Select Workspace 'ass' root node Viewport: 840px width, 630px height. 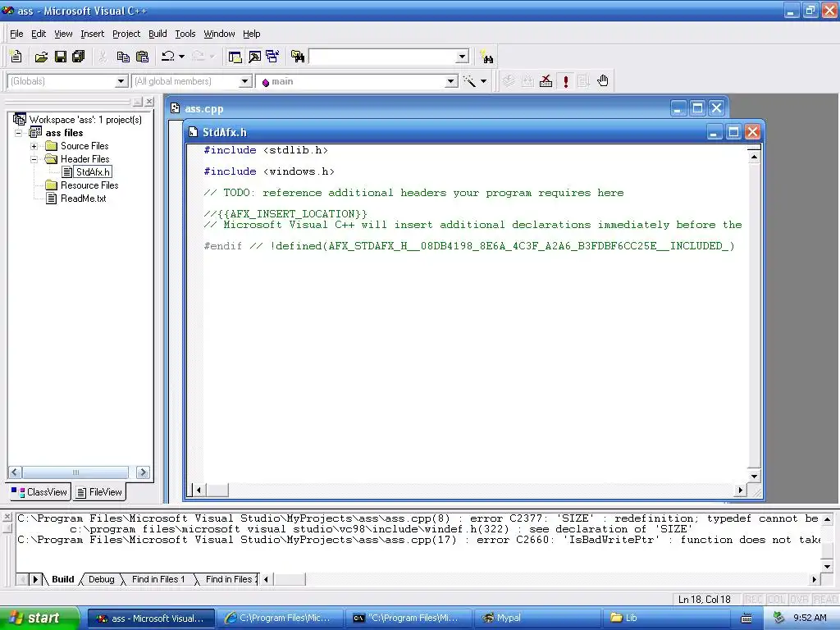coord(85,120)
